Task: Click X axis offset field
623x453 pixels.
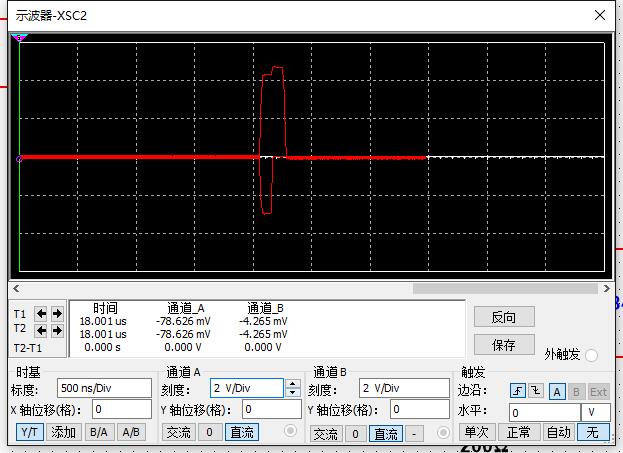Action: click(x=122, y=409)
